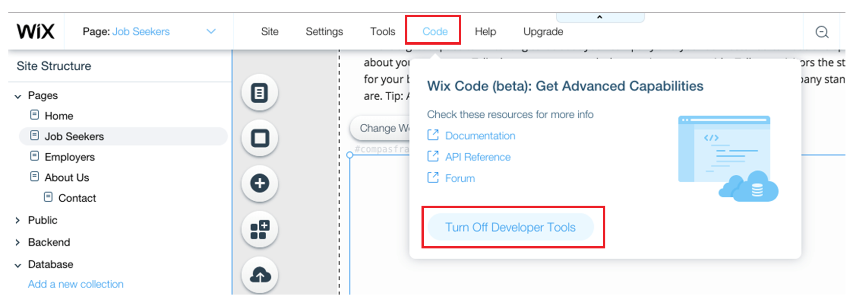Click the Contact page icon

[x=48, y=197]
